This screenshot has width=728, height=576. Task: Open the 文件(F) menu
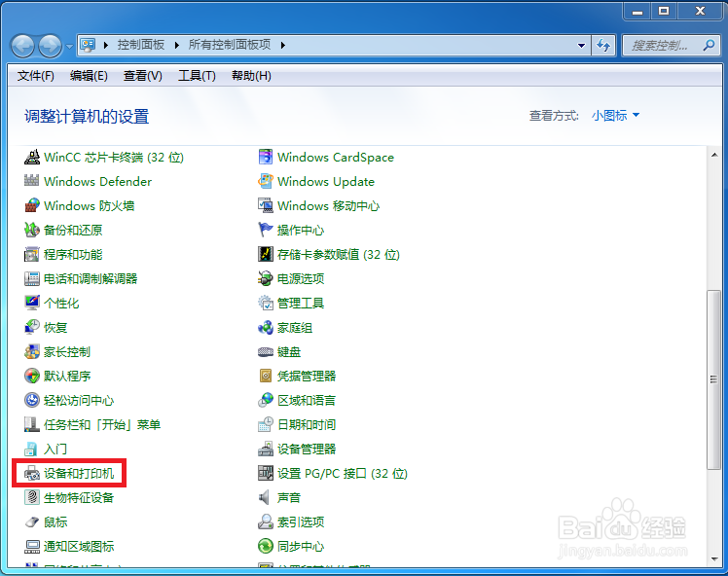coord(36,76)
